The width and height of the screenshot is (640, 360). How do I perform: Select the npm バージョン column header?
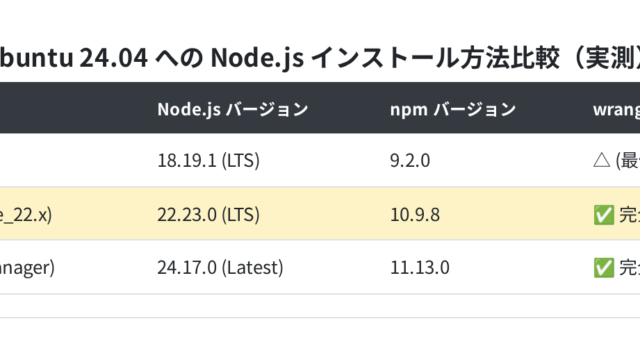coord(453,109)
